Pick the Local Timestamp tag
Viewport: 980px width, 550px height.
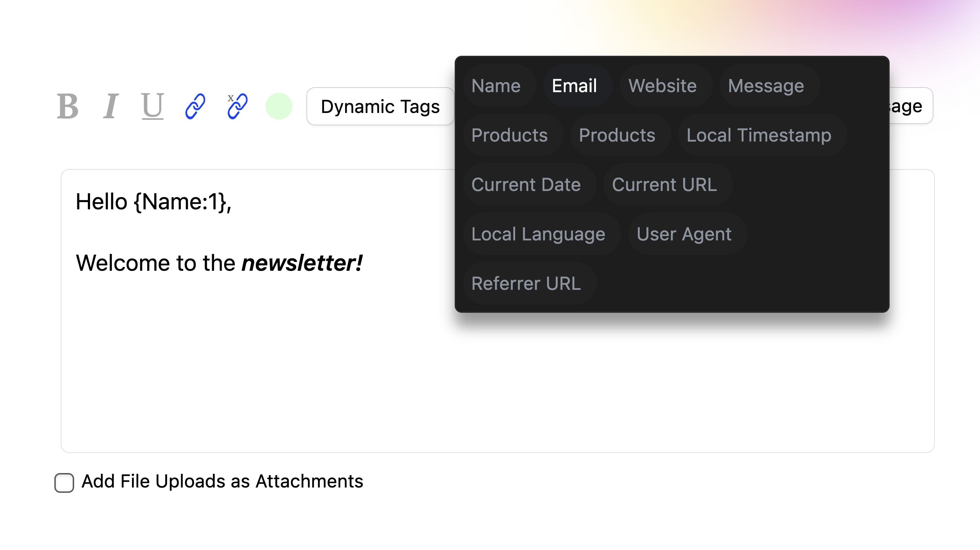pyautogui.click(x=759, y=136)
